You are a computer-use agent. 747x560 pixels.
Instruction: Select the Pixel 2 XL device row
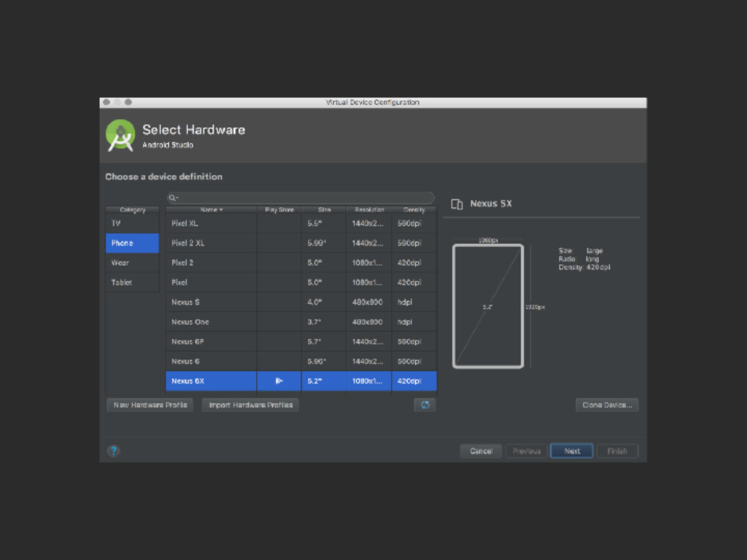click(x=301, y=243)
